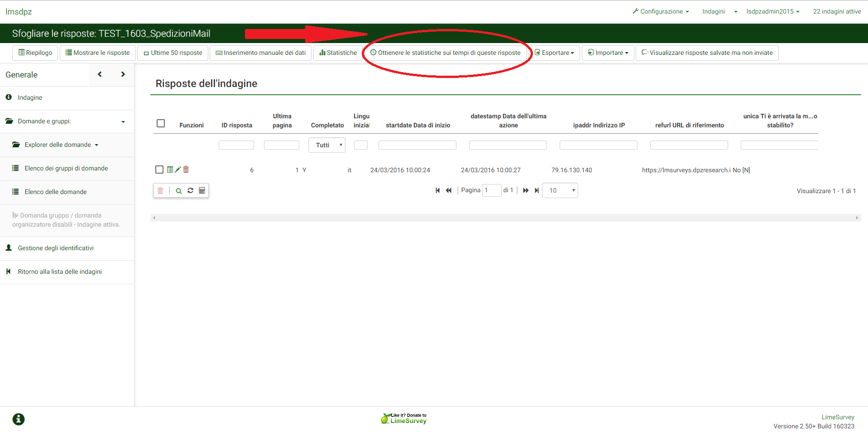Open the column chooser grid icon
The width and height of the screenshot is (868, 432).
click(202, 191)
